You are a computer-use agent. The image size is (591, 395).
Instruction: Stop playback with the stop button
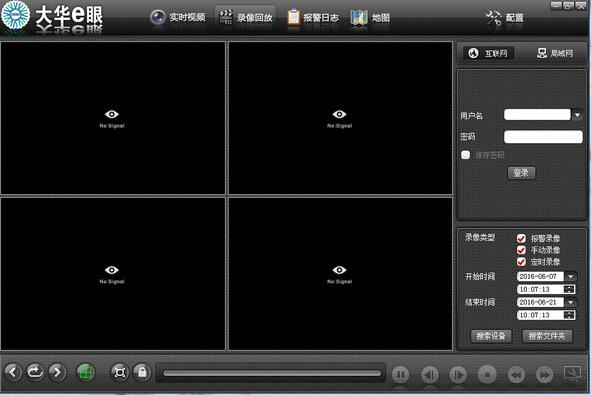[487, 375]
